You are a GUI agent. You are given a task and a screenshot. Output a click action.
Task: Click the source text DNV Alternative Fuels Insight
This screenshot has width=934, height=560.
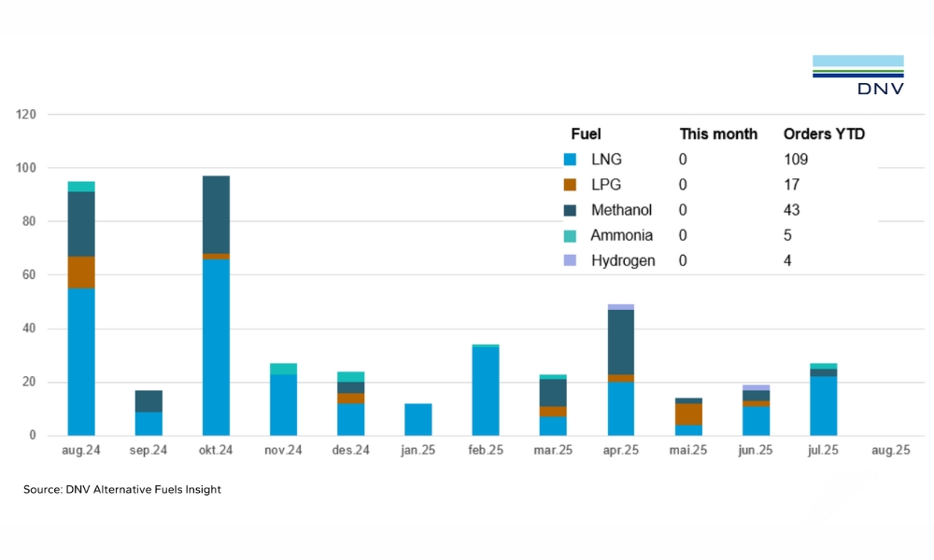click(122, 489)
